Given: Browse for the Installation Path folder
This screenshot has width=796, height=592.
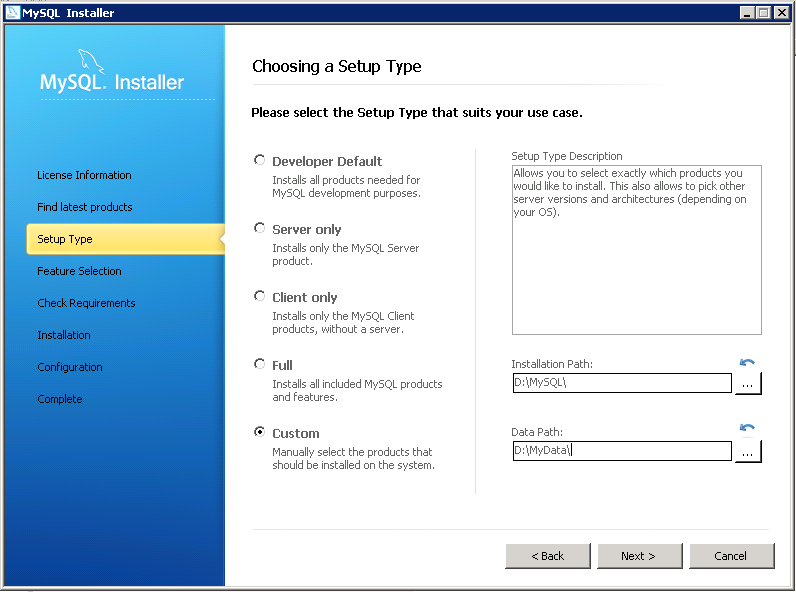Looking at the screenshot, I should pyautogui.click(x=748, y=383).
